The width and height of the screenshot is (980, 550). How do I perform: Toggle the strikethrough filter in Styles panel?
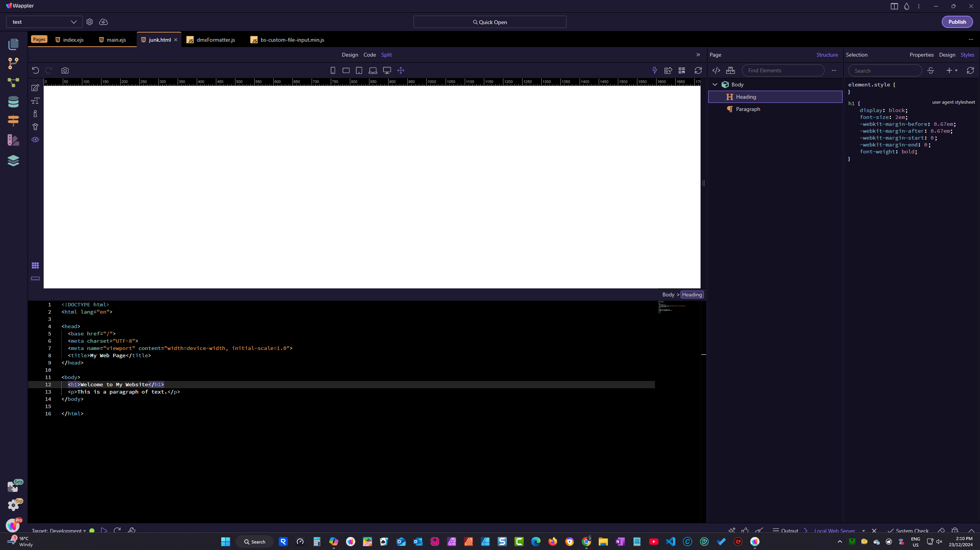[x=931, y=70]
